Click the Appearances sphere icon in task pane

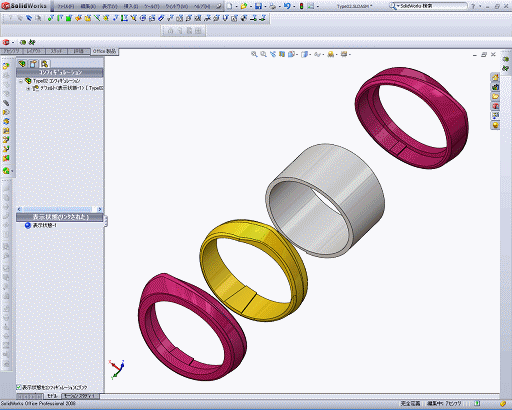click(495, 125)
